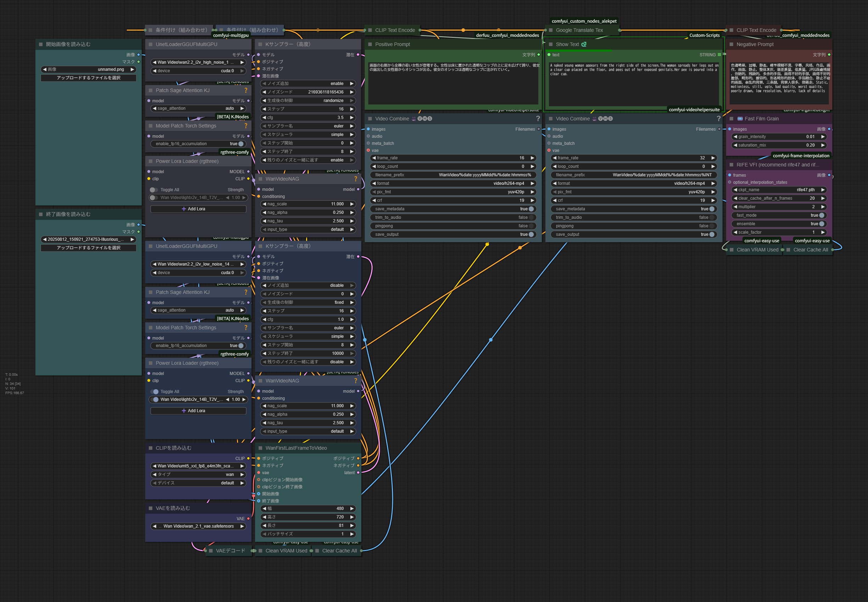Viewport: 868px width, 602px height.
Task: Click the collapse square on Positive Prompt node
Action: [x=370, y=44]
